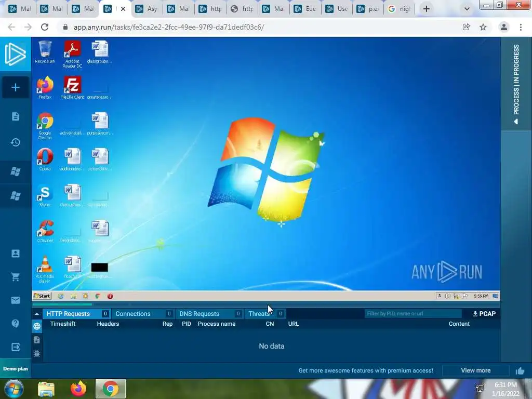Viewport: 532px width, 399px height.
Task: Click the sign-out icon in sidebar
Action: click(15, 347)
